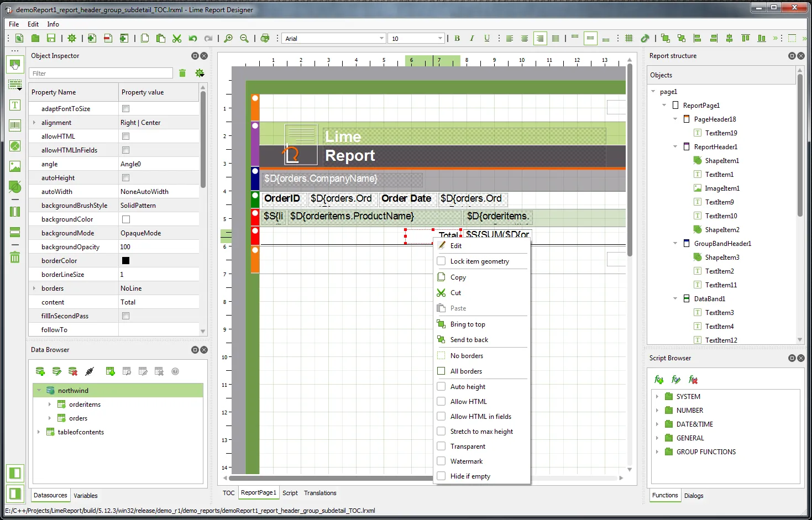Viewport: 812px width, 520px height.
Task: Click the Print preview icon
Action: [265, 38]
